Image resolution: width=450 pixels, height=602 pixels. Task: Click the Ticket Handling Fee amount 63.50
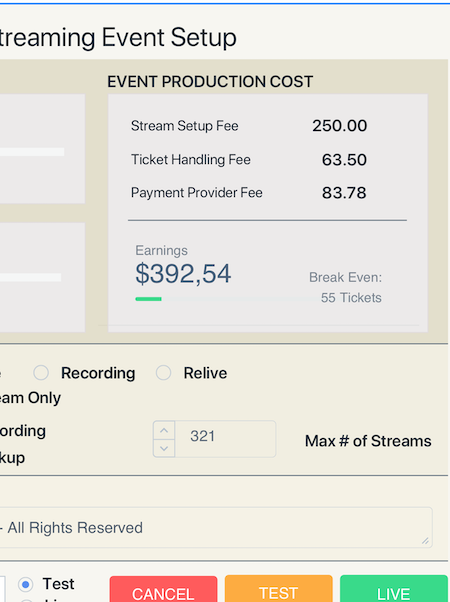click(344, 160)
